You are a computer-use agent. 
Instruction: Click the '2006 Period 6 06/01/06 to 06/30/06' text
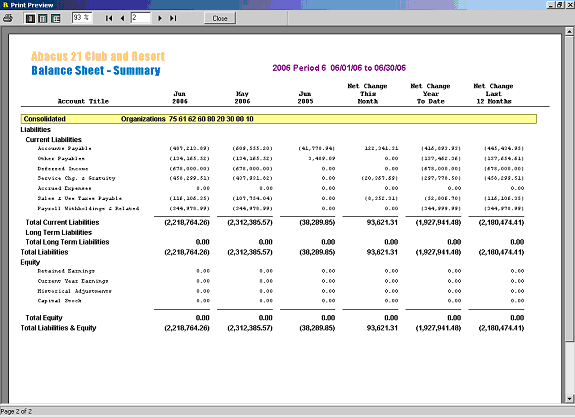click(339, 68)
